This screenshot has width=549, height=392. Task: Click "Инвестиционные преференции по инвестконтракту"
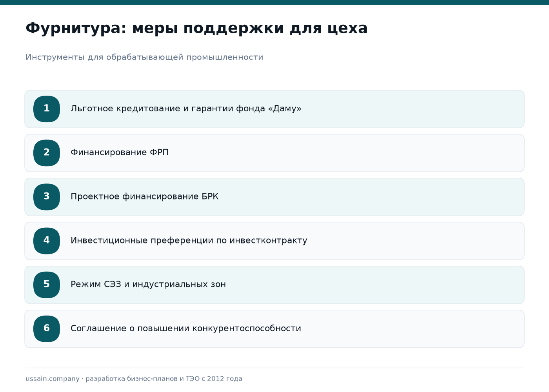(x=189, y=240)
